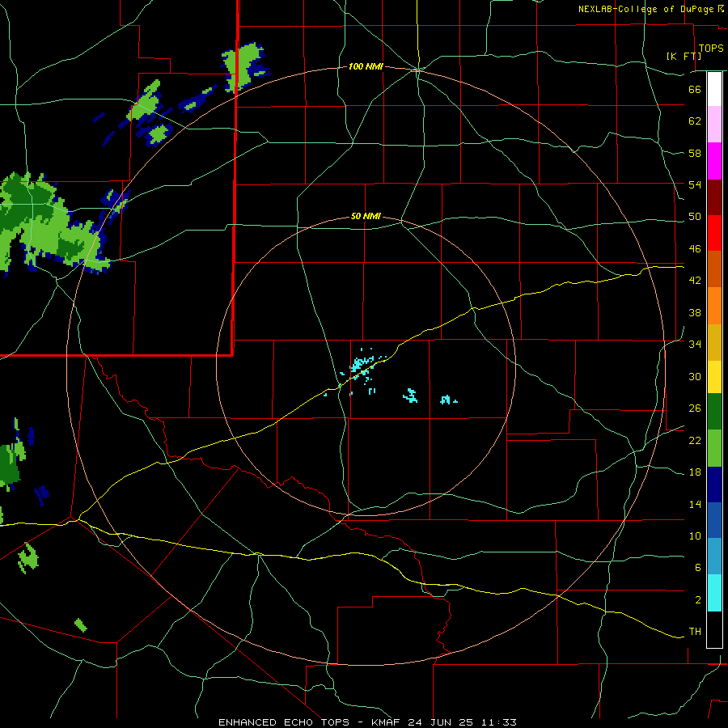The height and width of the screenshot is (728, 728).
Task: Click the '50 NMI' range ring label
Action: click(x=366, y=216)
